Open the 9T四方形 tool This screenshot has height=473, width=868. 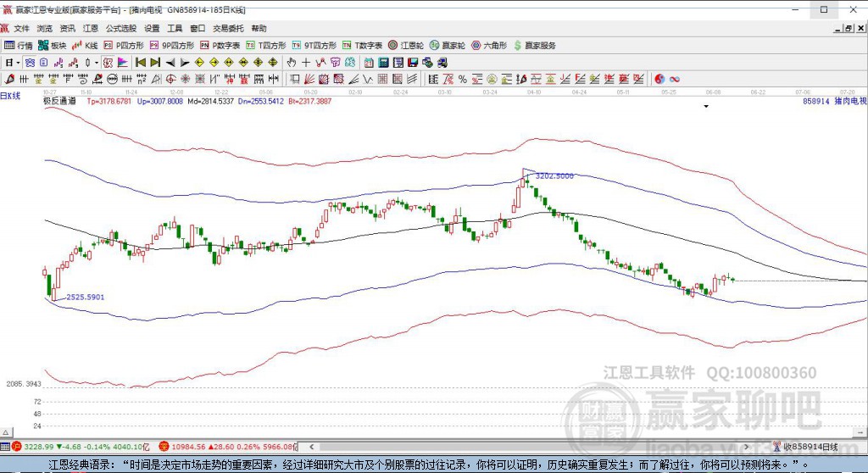(x=314, y=46)
